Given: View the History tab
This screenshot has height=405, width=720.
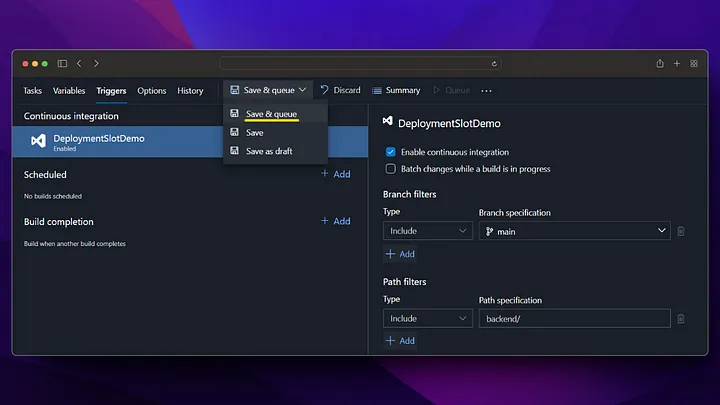Looking at the screenshot, I should coord(190,90).
